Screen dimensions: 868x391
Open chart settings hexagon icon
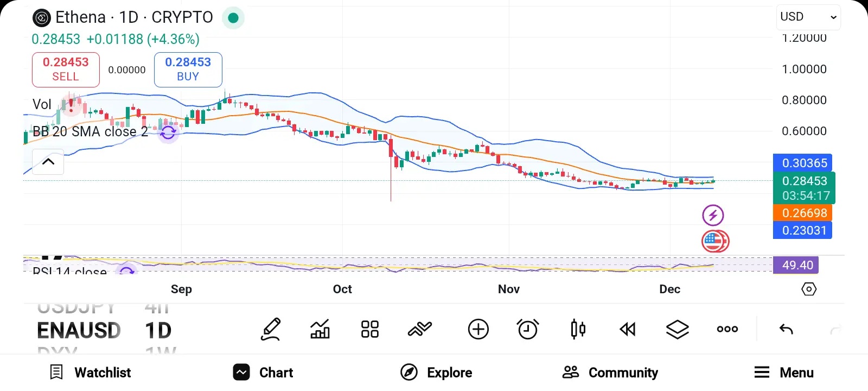tap(808, 289)
